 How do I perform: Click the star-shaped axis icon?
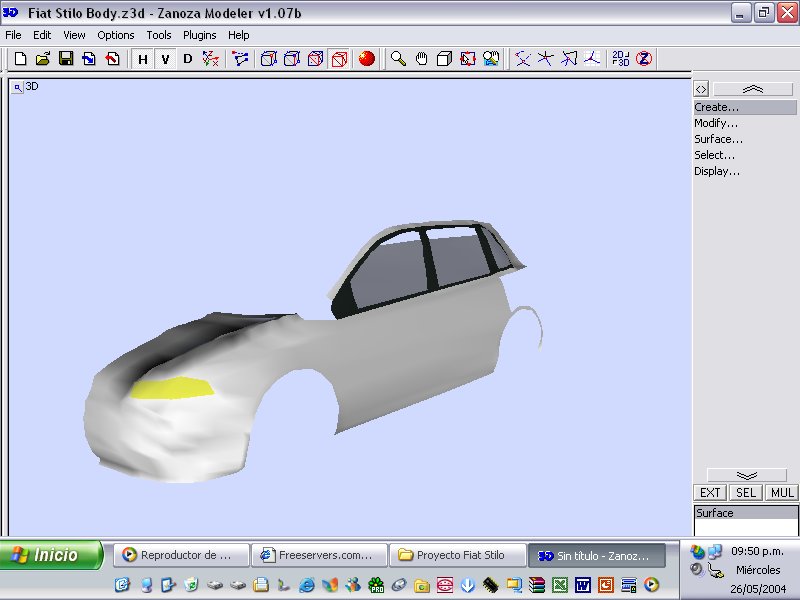pos(545,59)
